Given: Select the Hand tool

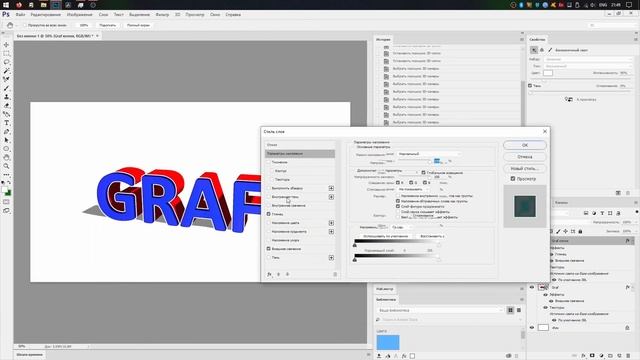Looking at the screenshot, I should (x=7, y=158).
